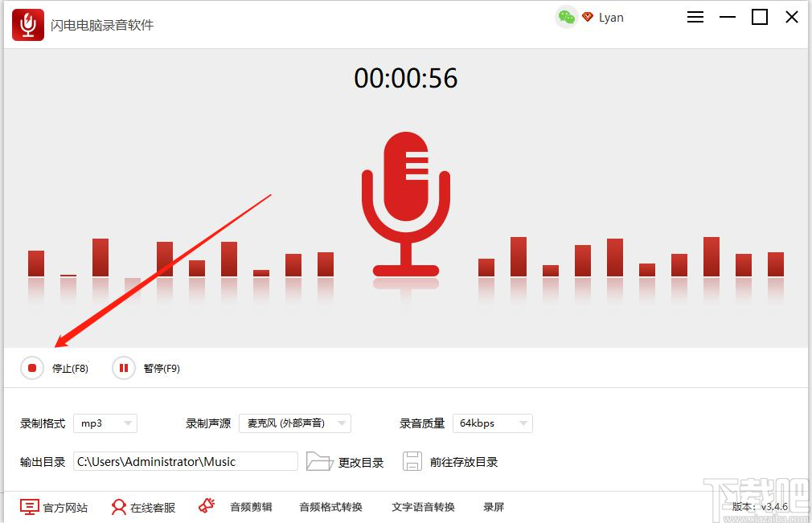This screenshot has height=523, width=812.
Task: Open the 录制格式 mp3 dropdown
Action: 105,423
